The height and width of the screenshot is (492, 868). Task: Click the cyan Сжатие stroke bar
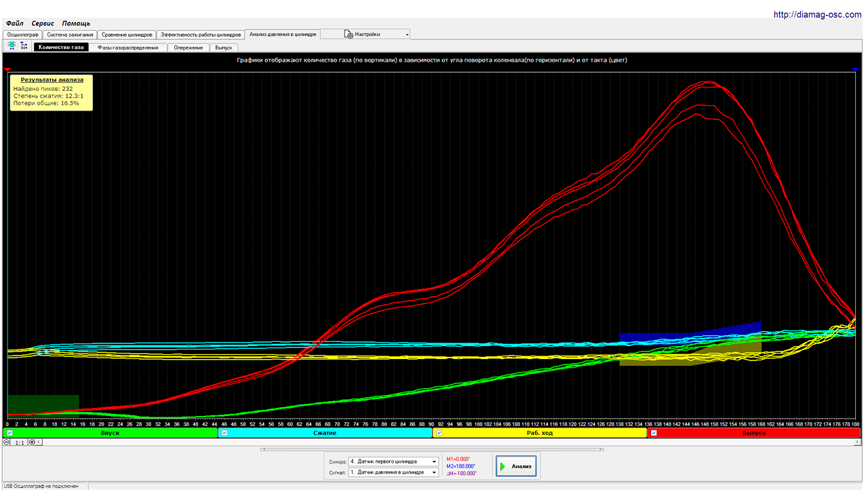click(x=325, y=432)
